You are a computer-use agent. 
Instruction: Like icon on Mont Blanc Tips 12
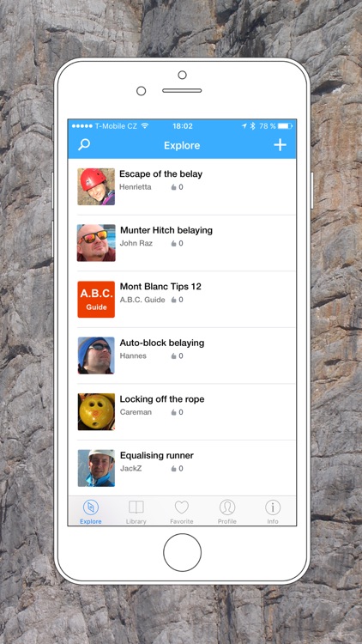(173, 300)
